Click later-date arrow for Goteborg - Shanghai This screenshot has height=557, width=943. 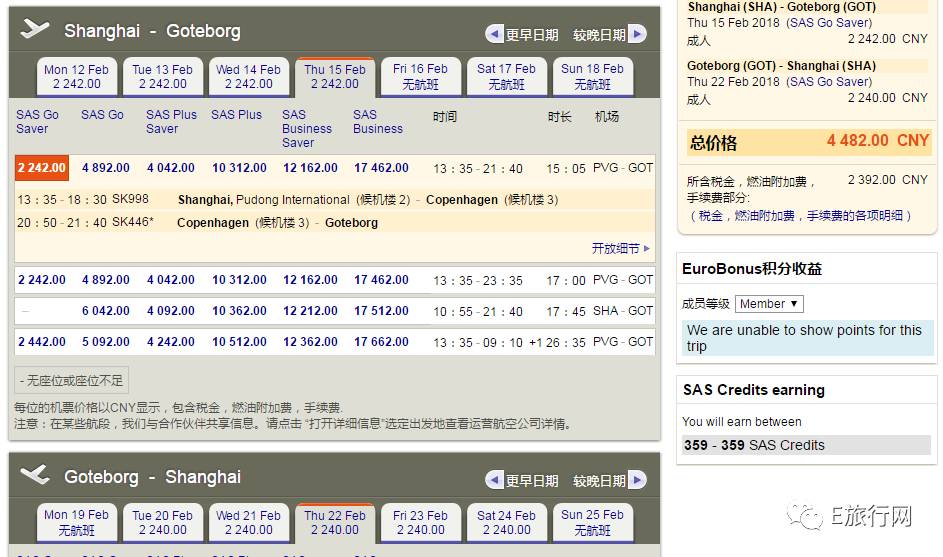(x=637, y=480)
